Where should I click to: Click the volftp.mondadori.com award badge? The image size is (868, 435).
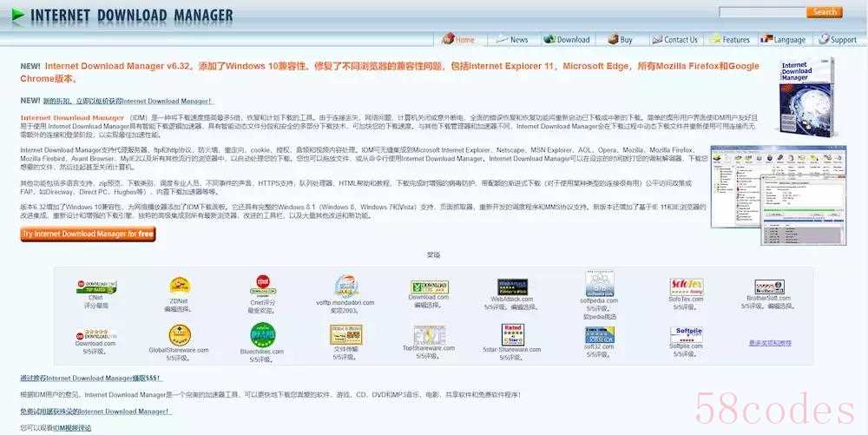tap(346, 287)
